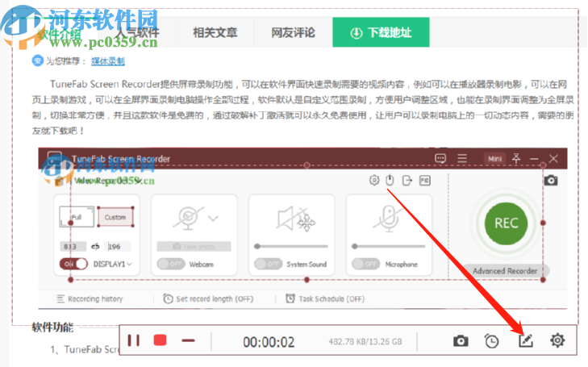
Task: Click the output export icon
Action: [x=407, y=181]
